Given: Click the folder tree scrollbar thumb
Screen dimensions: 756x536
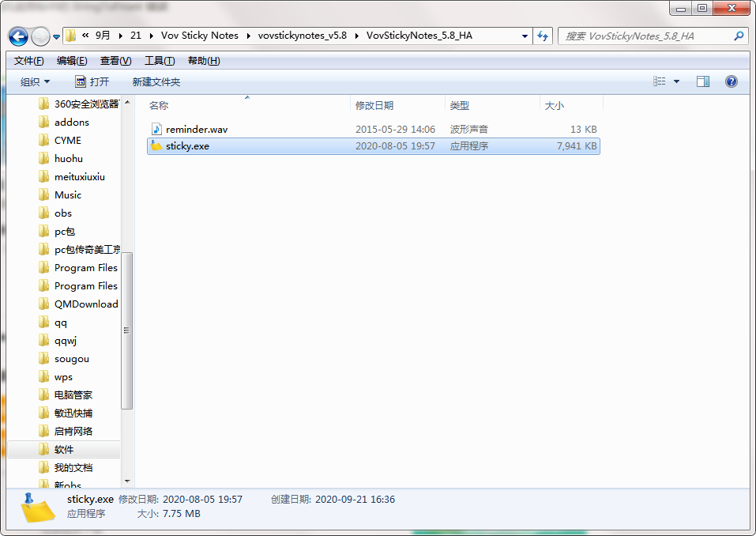Looking at the screenshot, I should point(127,330).
